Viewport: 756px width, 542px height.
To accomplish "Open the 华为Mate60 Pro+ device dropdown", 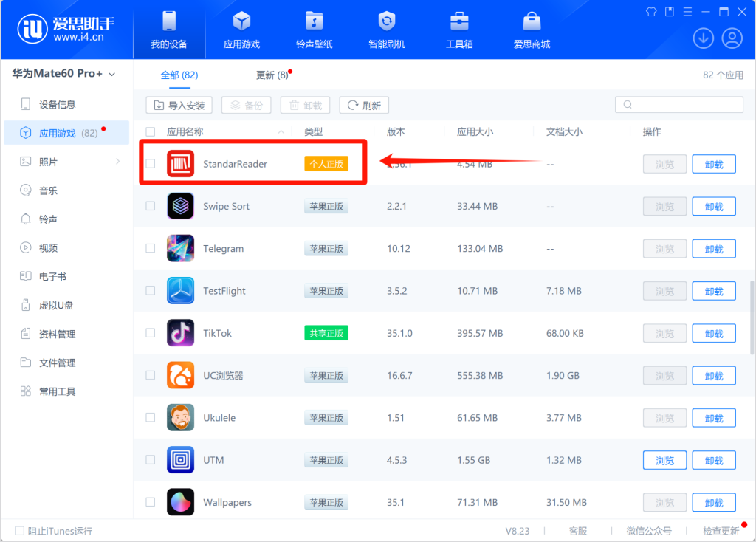I will point(63,74).
